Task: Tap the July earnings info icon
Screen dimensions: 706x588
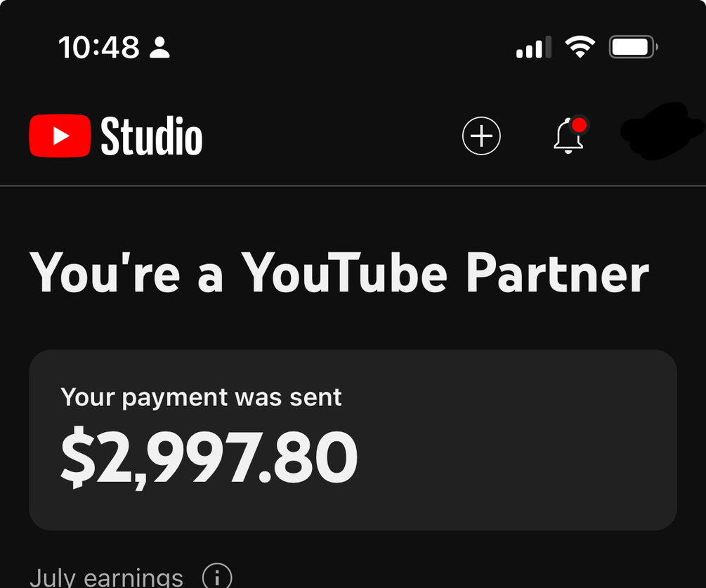Action: click(218, 576)
